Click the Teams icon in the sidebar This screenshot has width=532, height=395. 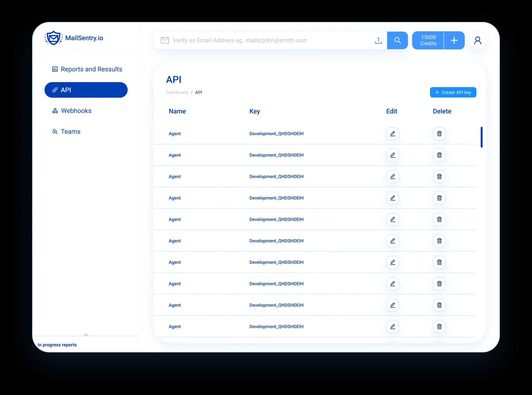(55, 131)
